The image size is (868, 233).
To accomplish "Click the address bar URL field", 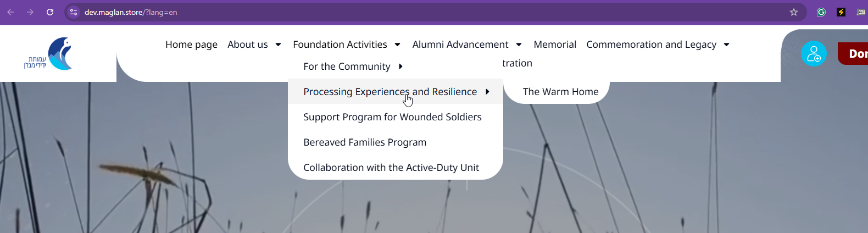I will (429, 12).
